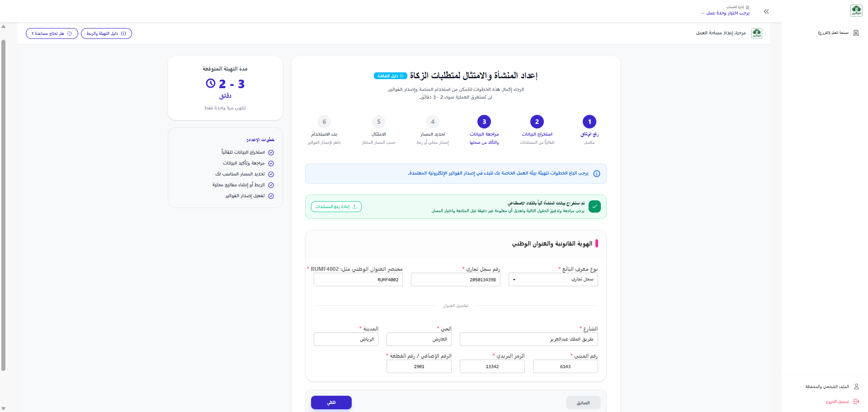The height and width of the screenshot is (412, 868).
Task: Select step 6 circle بدء الاستخدام
Action: (x=324, y=122)
